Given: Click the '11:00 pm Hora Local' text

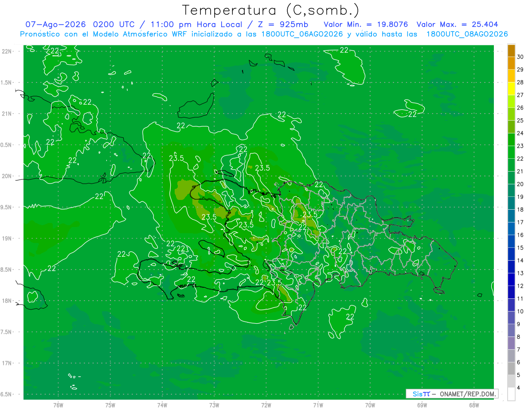Looking at the screenshot, I should coord(196,24).
